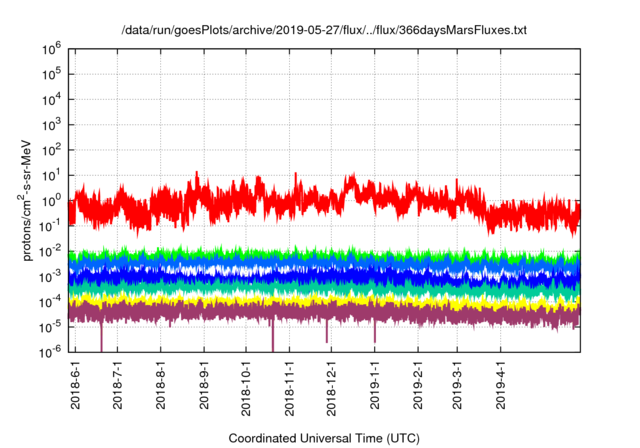Click the 10^4 y-axis tick label
This screenshot has width=640, height=448.
pos(51,100)
